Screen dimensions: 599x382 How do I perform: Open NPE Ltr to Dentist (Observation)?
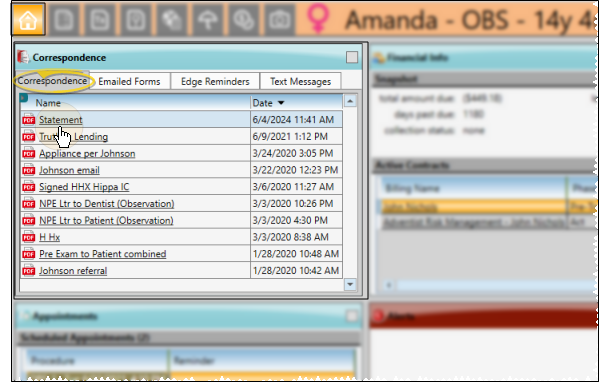pos(107,204)
